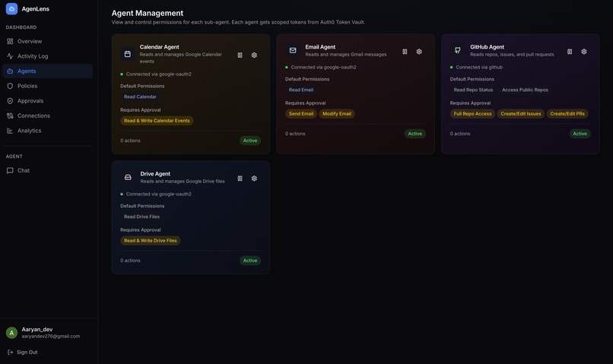This screenshot has height=364, width=613.
Task: Click the Full Repo Access tag
Action: pos(472,114)
